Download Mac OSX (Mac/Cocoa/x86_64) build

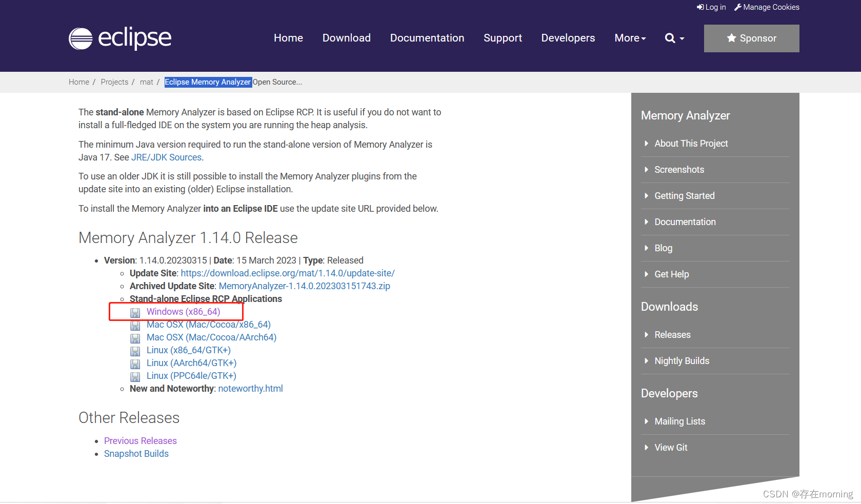(x=209, y=325)
